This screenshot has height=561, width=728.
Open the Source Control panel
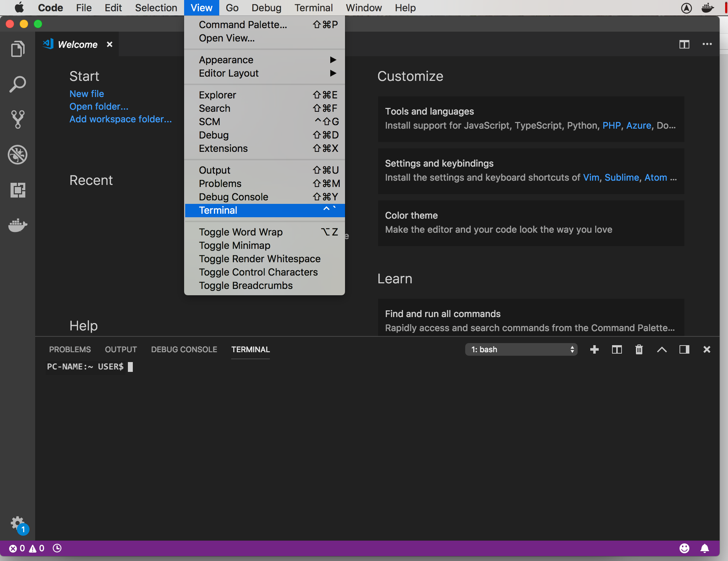[17, 120]
